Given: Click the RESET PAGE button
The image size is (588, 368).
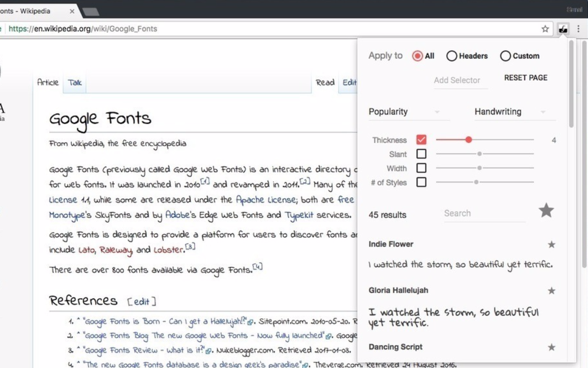Looking at the screenshot, I should point(526,78).
